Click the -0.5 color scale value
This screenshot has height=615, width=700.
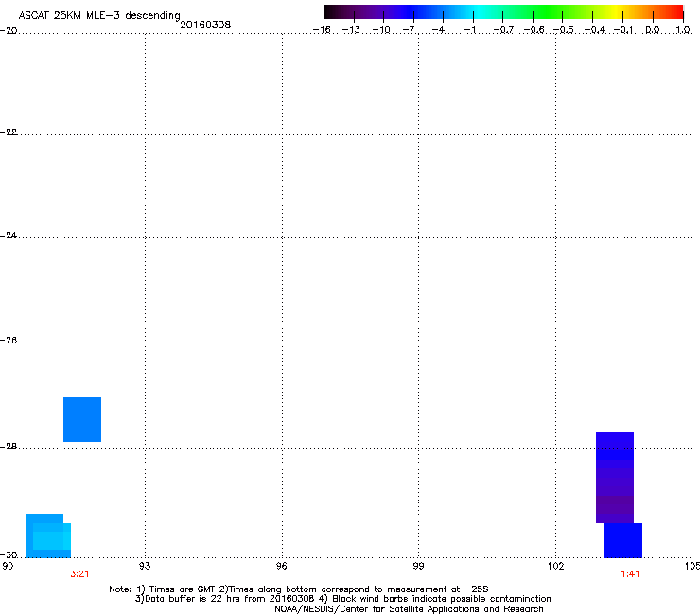click(564, 30)
